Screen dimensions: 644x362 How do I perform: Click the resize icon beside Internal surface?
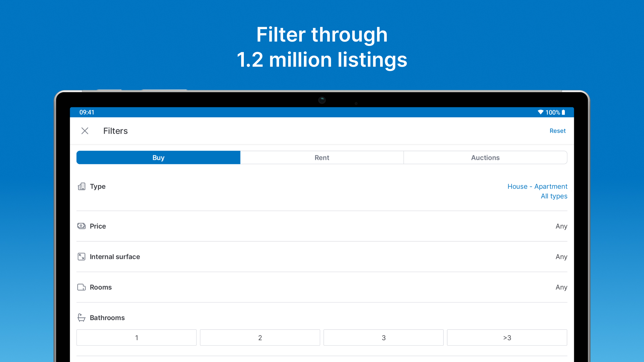coord(82,256)
